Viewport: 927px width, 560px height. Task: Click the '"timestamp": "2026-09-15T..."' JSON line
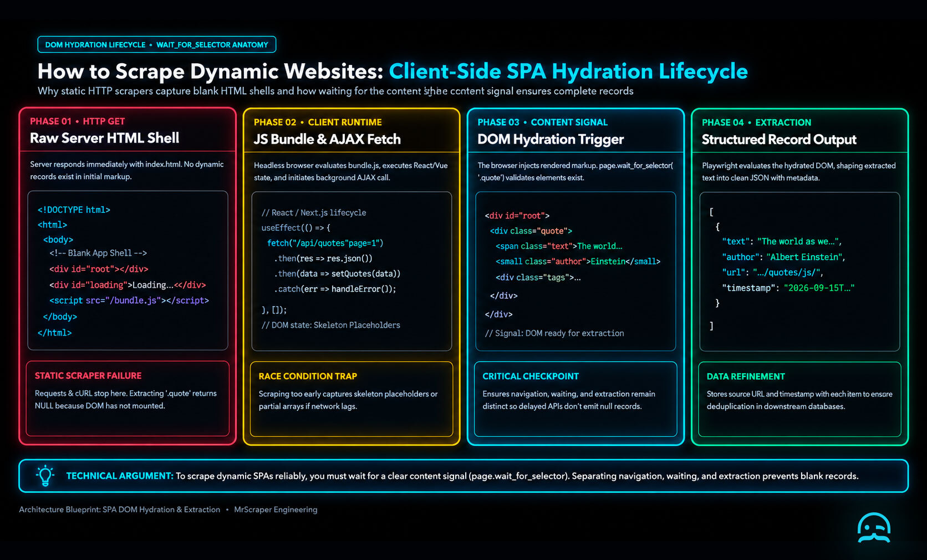click(788, 288)
